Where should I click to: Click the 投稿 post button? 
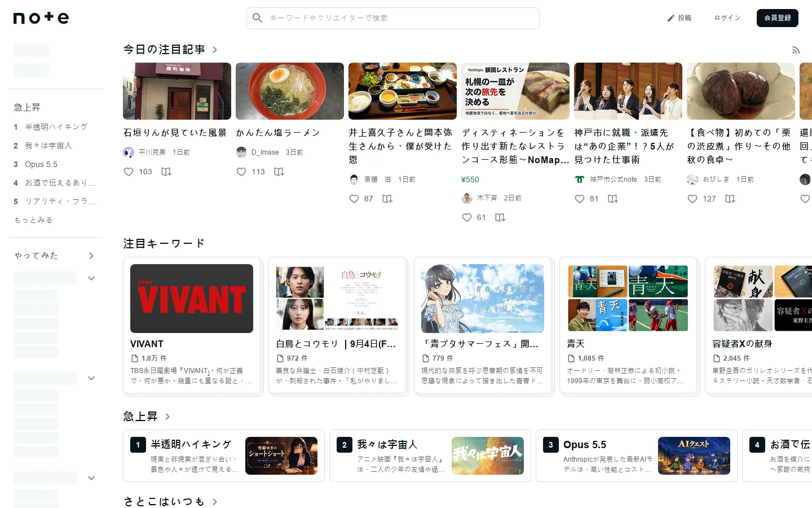[x=679, y=18]
